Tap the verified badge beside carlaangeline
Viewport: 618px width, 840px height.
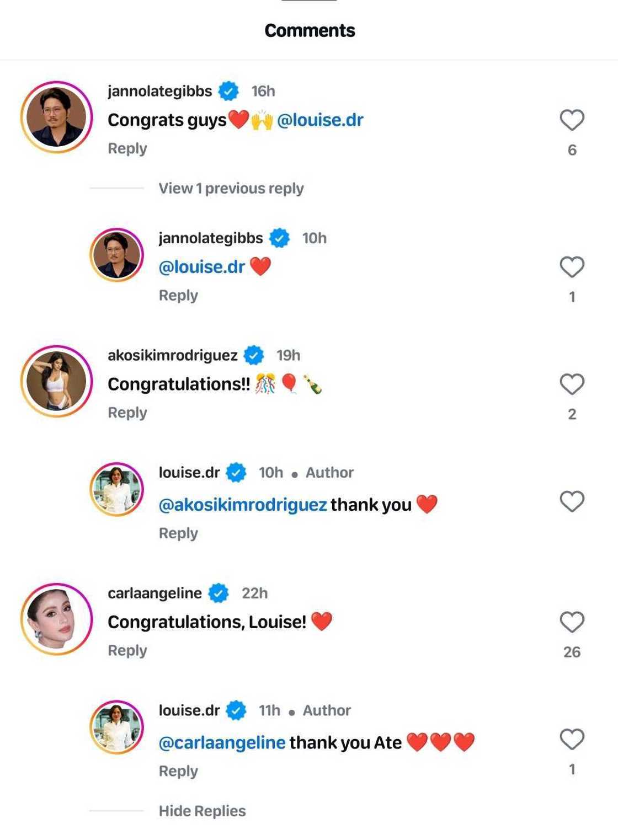219,593
